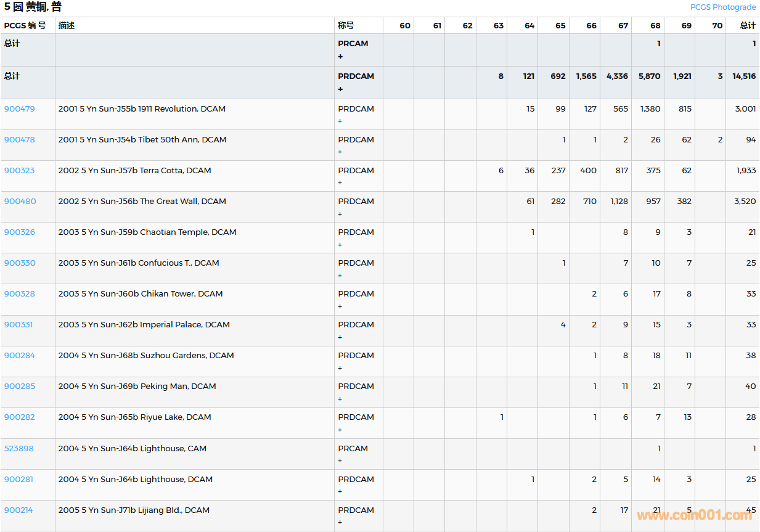Image resolution: width=760 pixels, height=532 pixels.
Task: Select PCGS number 900480 for The Great Wall
Action: pos(20,202)
